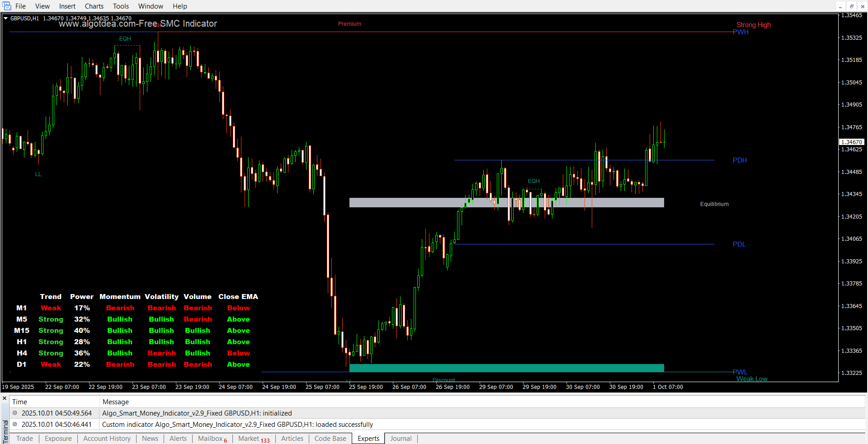Restore down the chart window
Screen dimensions: 868x444
pyautogui.click(x=851, y=6)
